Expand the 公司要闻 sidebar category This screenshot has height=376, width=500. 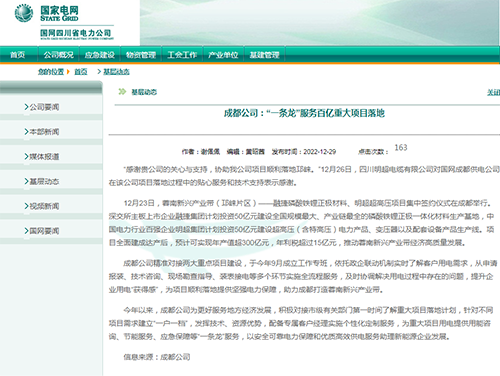pyautogui.click(x=42, y=107)
